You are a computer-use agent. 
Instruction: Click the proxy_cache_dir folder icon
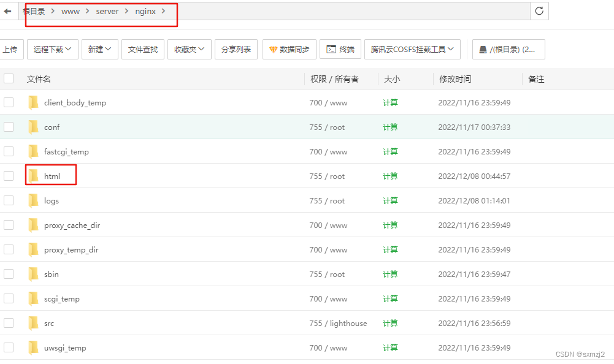pyautogui.click(x=34, y=225)
